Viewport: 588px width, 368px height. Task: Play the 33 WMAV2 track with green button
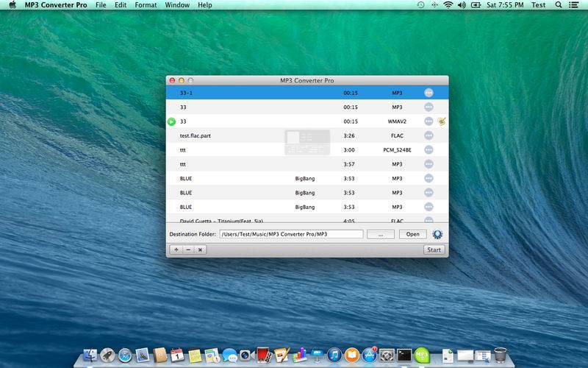click(x=171, y=121)
